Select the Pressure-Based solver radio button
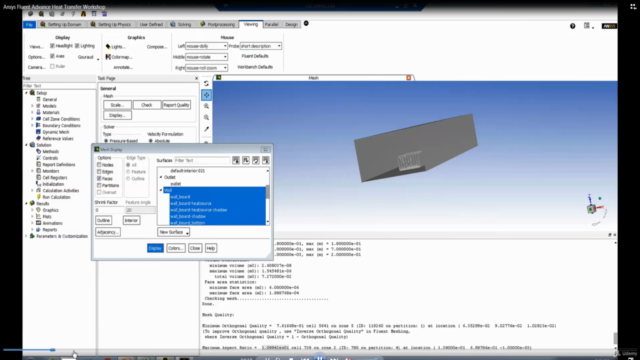This screenshot has width=640, height=360. point(106,141)
